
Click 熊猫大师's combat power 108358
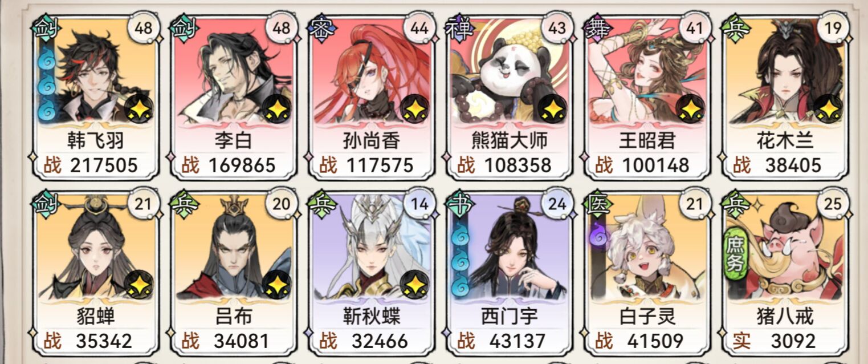pos(518,165)
